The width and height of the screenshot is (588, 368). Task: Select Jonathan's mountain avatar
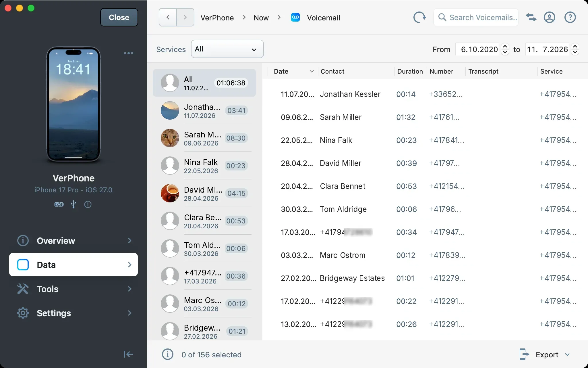[x=170, y=110]
